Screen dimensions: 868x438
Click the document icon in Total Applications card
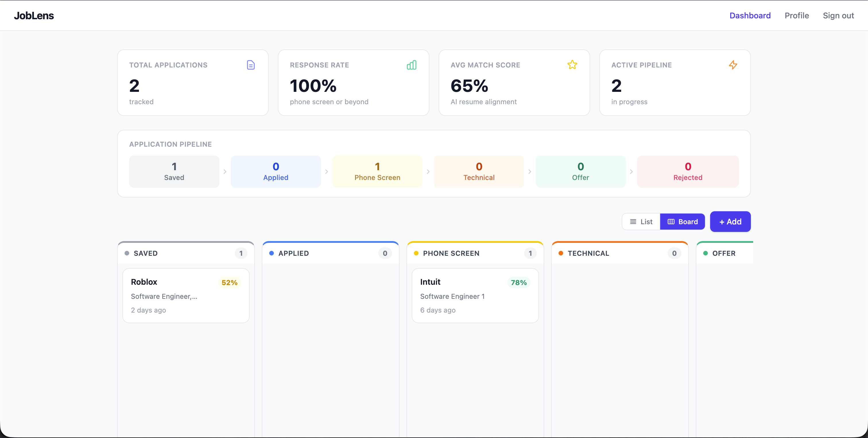coord(251,65)
